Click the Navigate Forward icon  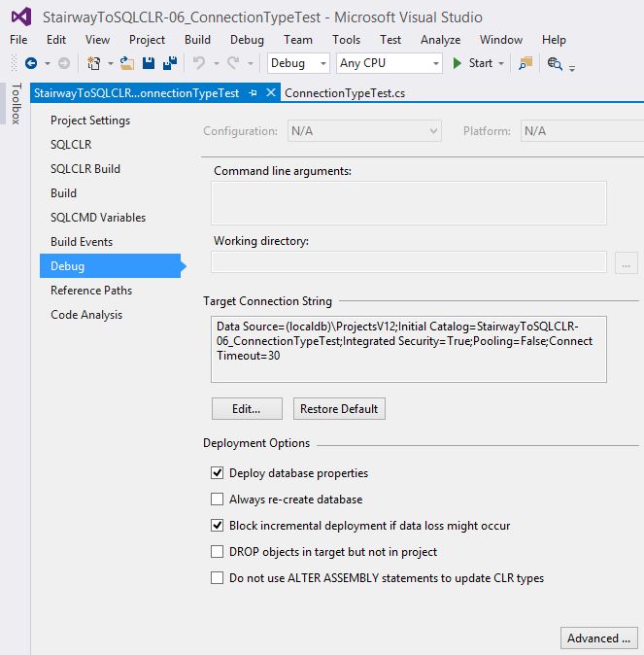[x=63, y=63]
